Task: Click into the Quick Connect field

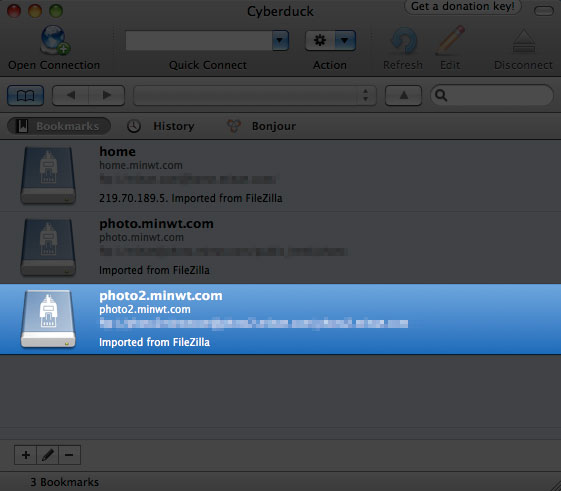Action: (x=199, y=40)
